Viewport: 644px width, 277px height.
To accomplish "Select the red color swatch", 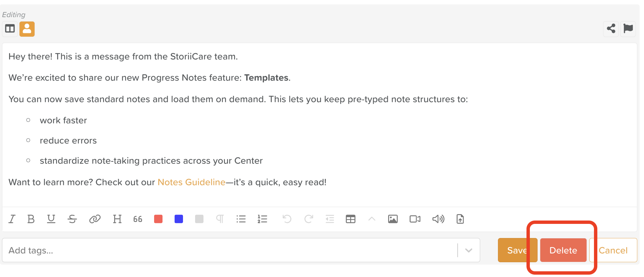I will [x=158, y=219].
